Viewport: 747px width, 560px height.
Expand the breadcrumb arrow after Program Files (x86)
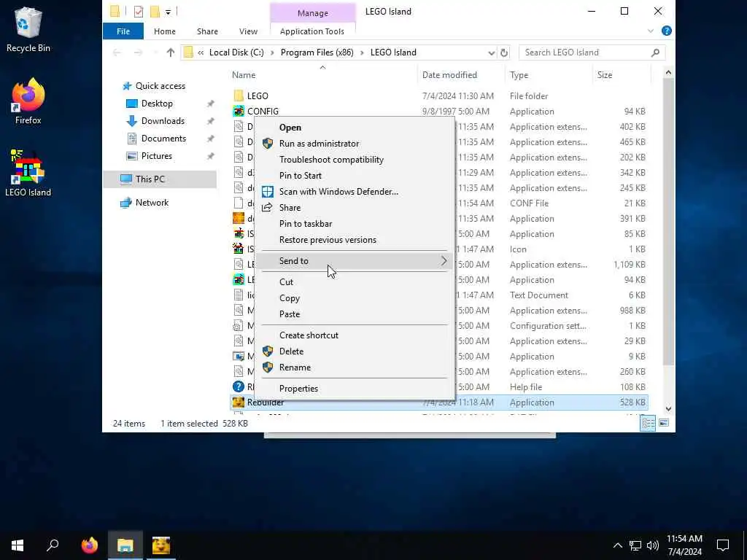(362, 52)
